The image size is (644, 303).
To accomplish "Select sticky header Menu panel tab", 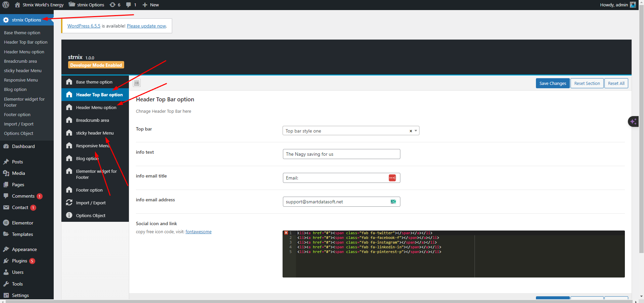I will pyautogui.click(x=95, y=133).
